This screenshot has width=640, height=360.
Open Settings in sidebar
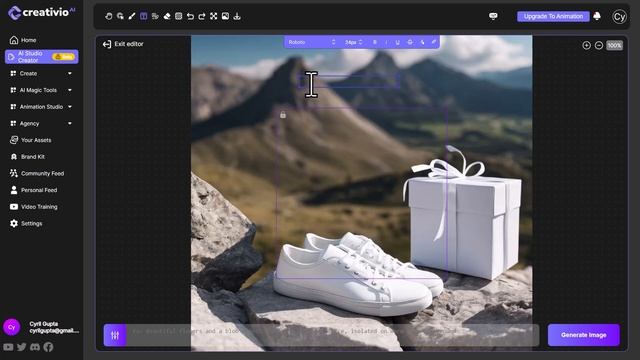point(26,224)
